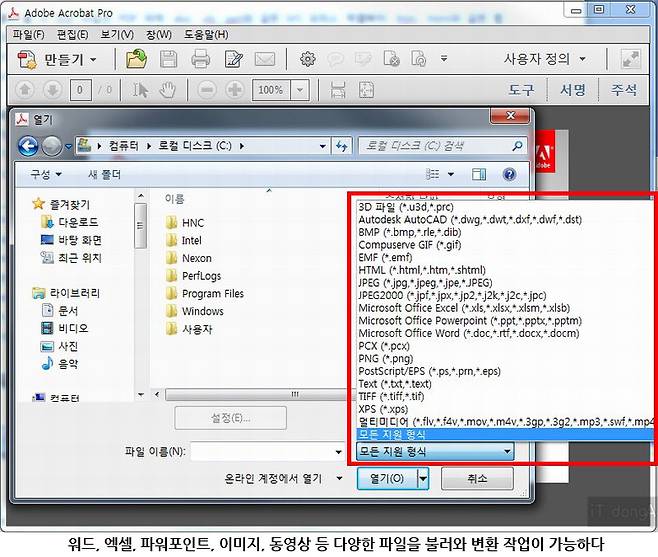Click the 로컬 디스크 (C:) search box
This screenshot has height=557, width=658.
[x=442, y=146]
